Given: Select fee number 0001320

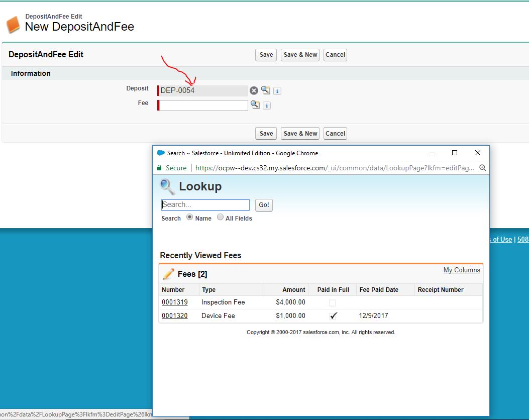Looking at the screenshot, I should (x=174, y=316).
